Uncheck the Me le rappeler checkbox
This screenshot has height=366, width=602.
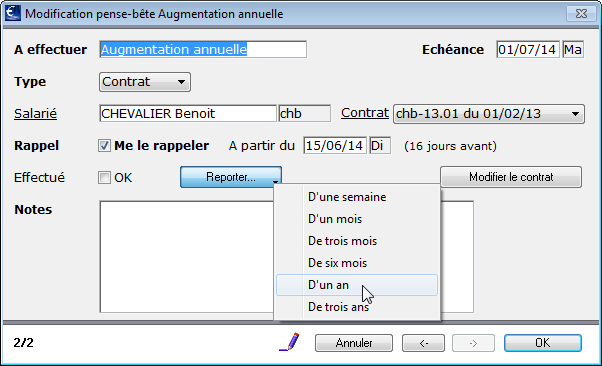click(x=104, y=146)
